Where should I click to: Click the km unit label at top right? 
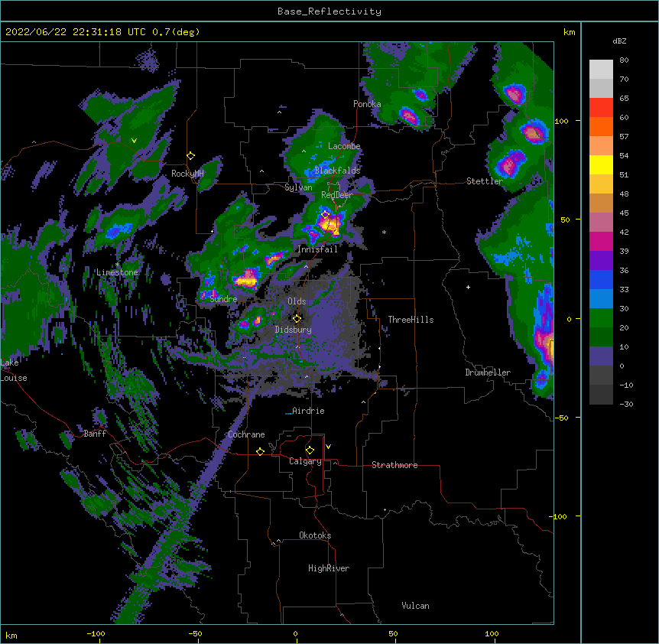(570, 32)
